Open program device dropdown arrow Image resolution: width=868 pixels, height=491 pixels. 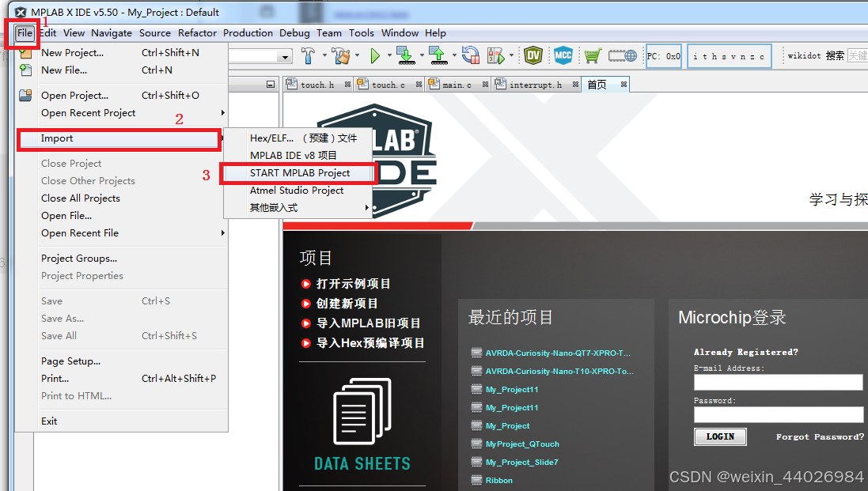pyautogui.click(x=422, y=55)
